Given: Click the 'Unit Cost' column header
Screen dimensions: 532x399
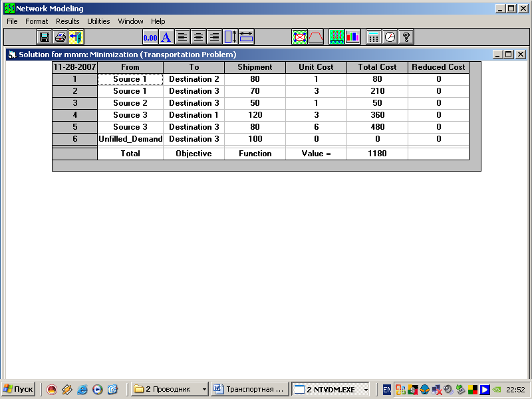Looking at the screenshot, I should [316, 67].
